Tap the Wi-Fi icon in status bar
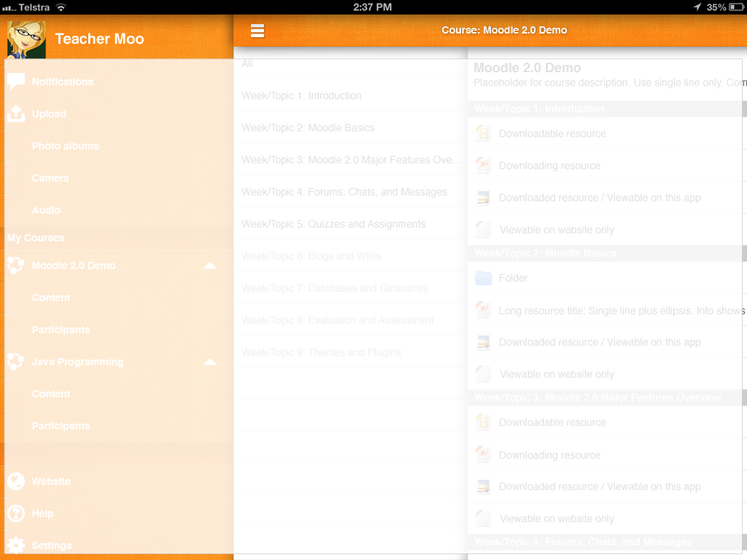 (61, 7)
